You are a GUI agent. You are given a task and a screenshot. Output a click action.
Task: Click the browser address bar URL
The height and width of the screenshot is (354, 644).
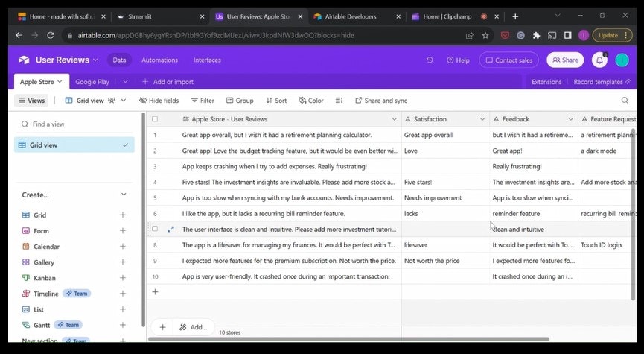(216, 35)
